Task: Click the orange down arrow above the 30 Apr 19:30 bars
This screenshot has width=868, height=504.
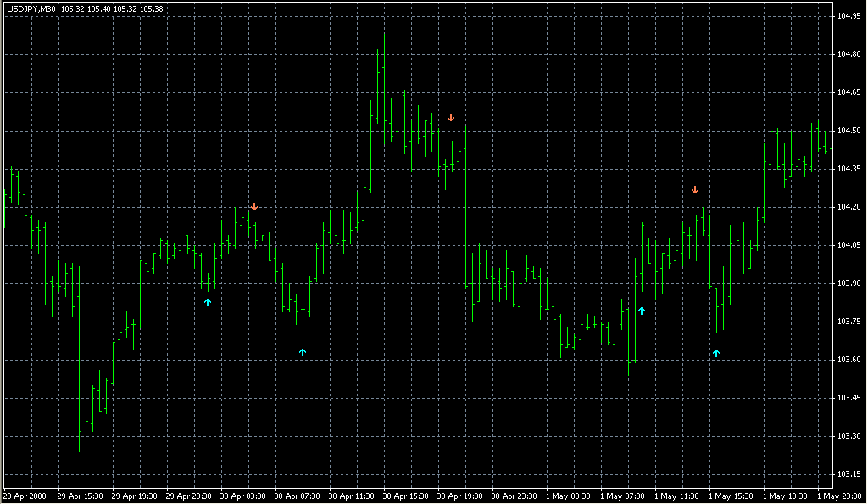Action: pyautogui.click(x=451, y=117)
